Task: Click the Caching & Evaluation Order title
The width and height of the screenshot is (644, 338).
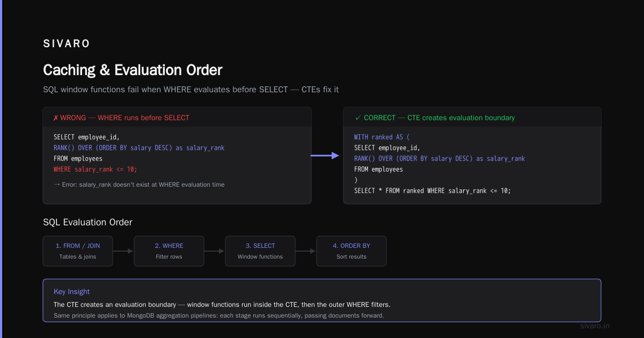Action: point(133,70)
